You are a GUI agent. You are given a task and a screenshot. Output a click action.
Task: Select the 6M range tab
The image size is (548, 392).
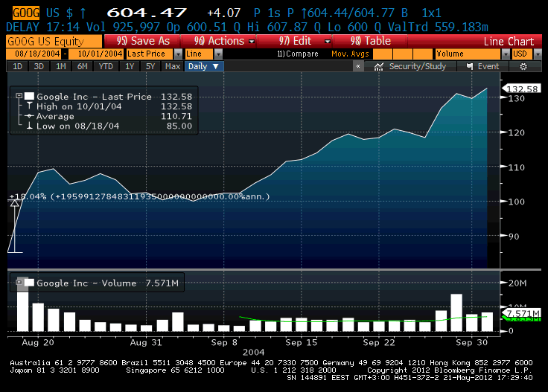click(x=82, y=66)
